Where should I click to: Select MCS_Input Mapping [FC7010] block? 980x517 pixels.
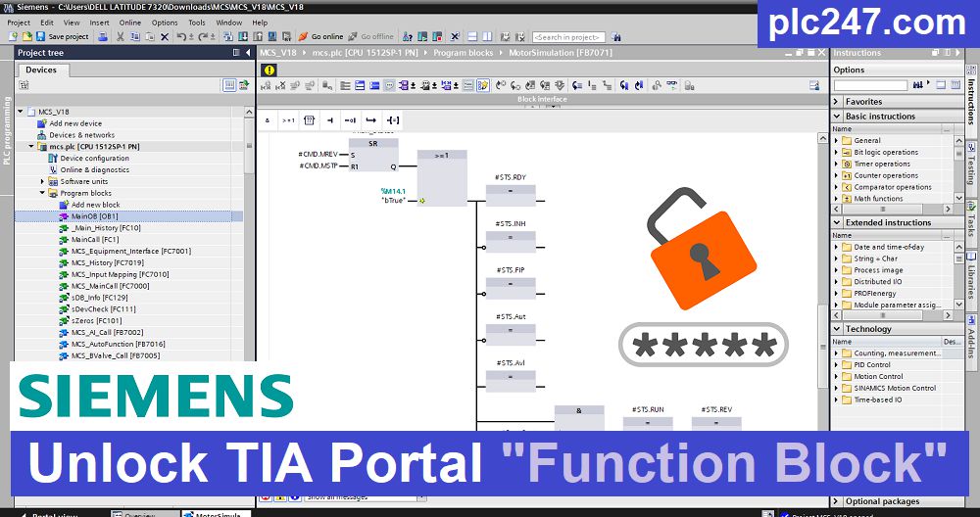coord(120,274)
